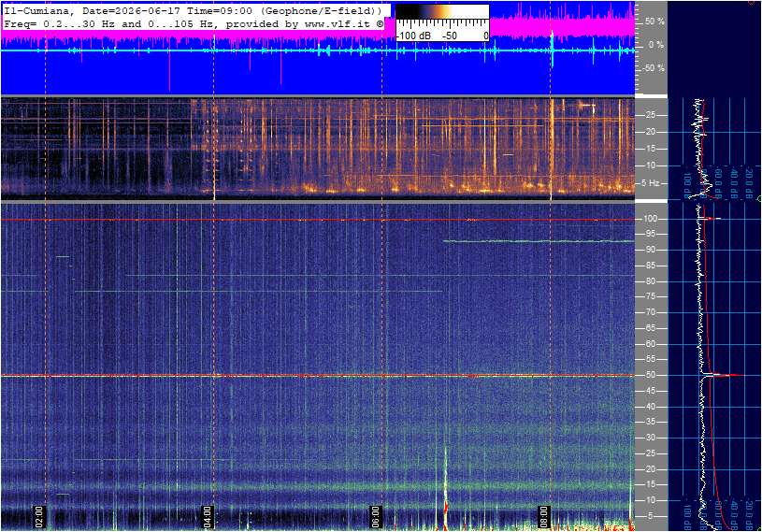Screen dimensions: 762x532
Task: Click the "5 Hz" label on geophone axis
Action: [x=650, y=183]
